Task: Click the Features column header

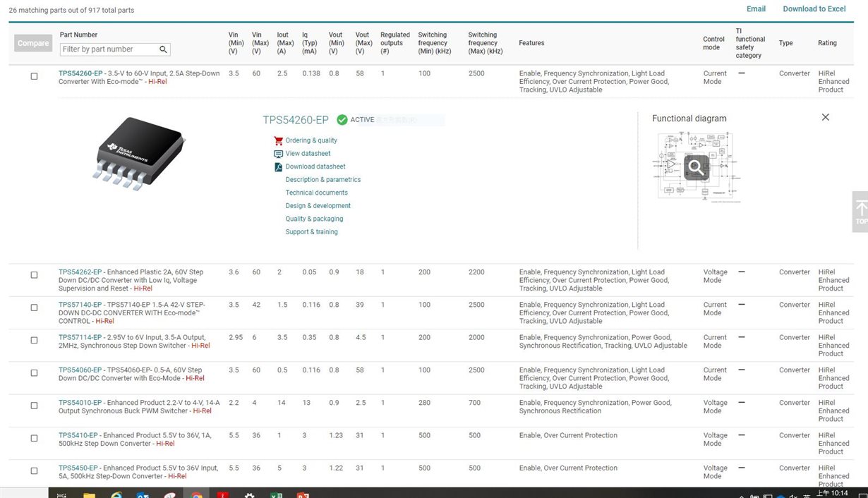Action: [531, 43]
